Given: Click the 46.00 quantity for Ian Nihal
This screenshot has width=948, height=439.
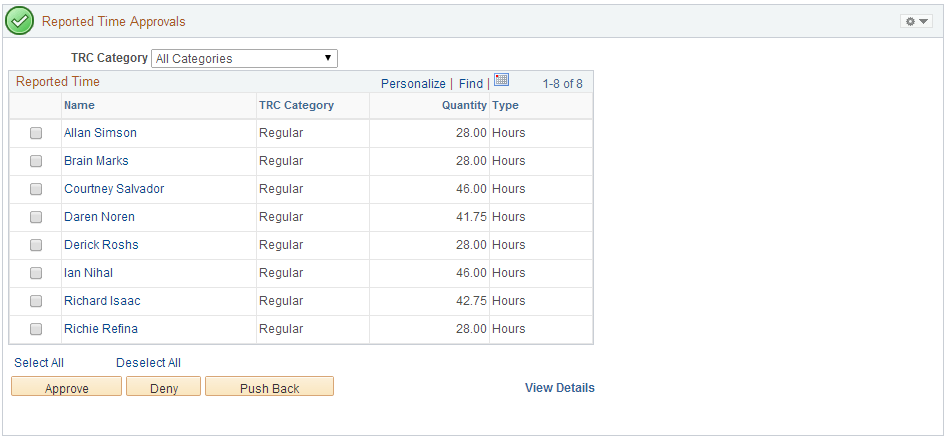Looking at the screenshot, I should 472,273.
